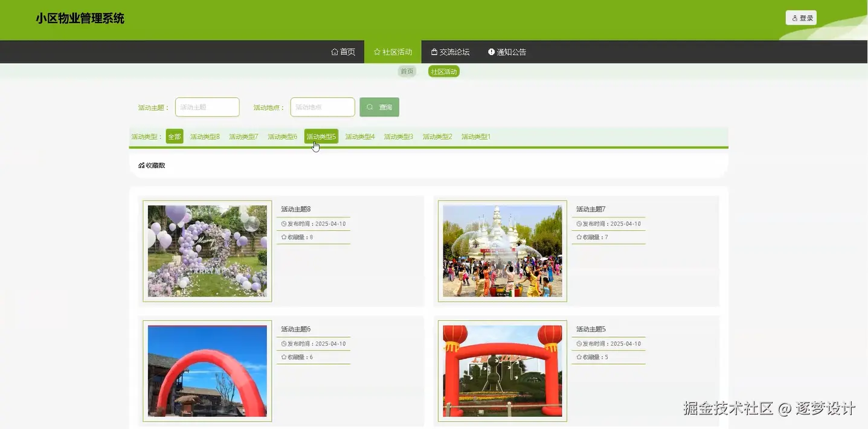The width and height of the screenshot is (868, 429).
Task: Click the 登录 login button
Action: tap(801, 18)
